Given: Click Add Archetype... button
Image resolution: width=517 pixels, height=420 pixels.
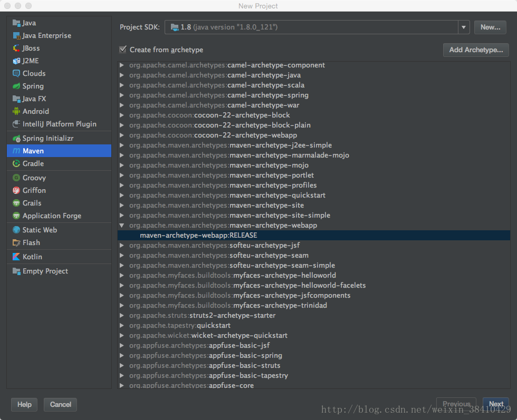Looking at the screenshot, I should (x=476, y=50).
